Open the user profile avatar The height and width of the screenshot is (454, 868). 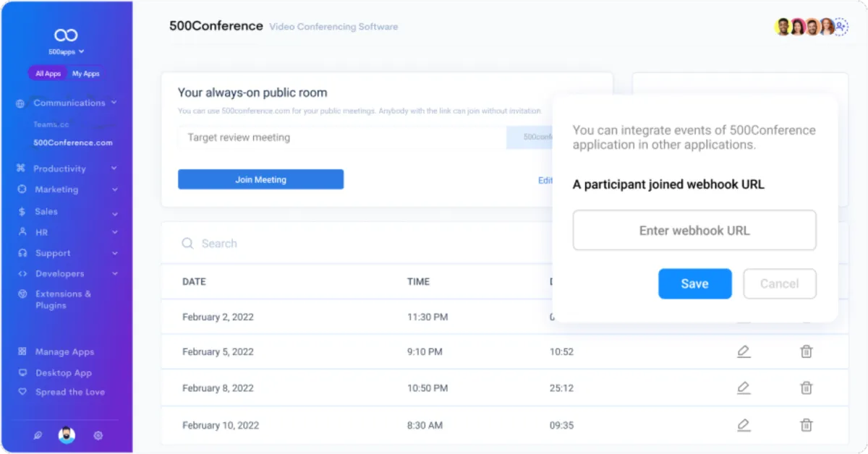point(67,435)
